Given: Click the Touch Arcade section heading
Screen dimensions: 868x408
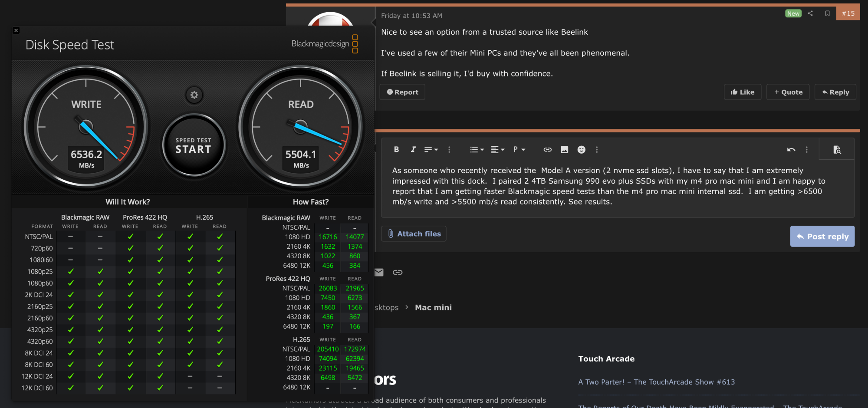Looking at the screenshot, I should click(606, 359).
